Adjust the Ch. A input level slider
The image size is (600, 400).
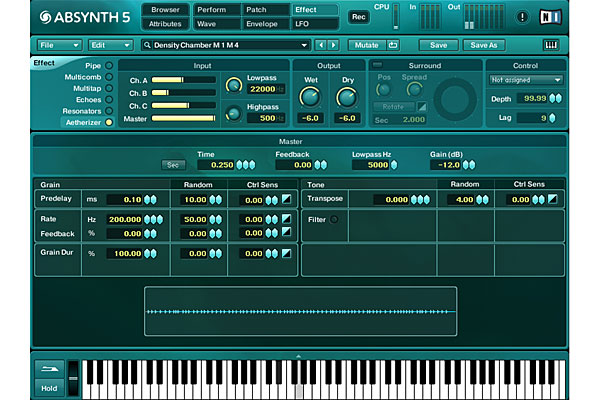[x=183, y=80]
